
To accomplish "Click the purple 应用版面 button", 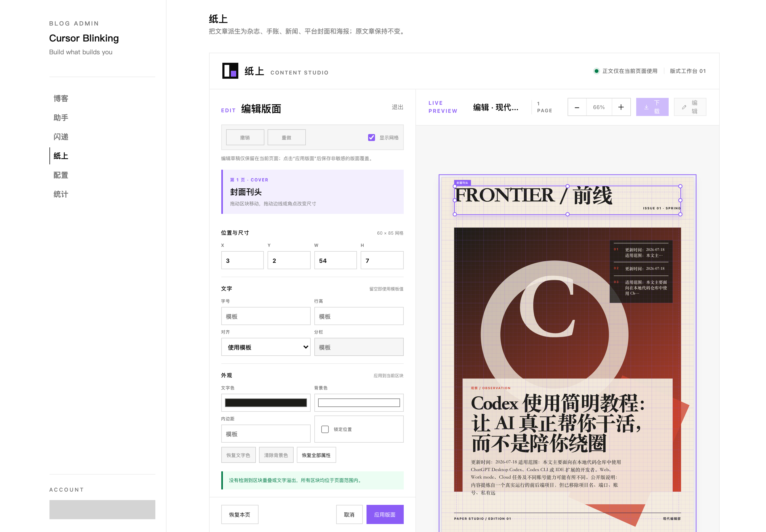I will (x=385, y=514).
